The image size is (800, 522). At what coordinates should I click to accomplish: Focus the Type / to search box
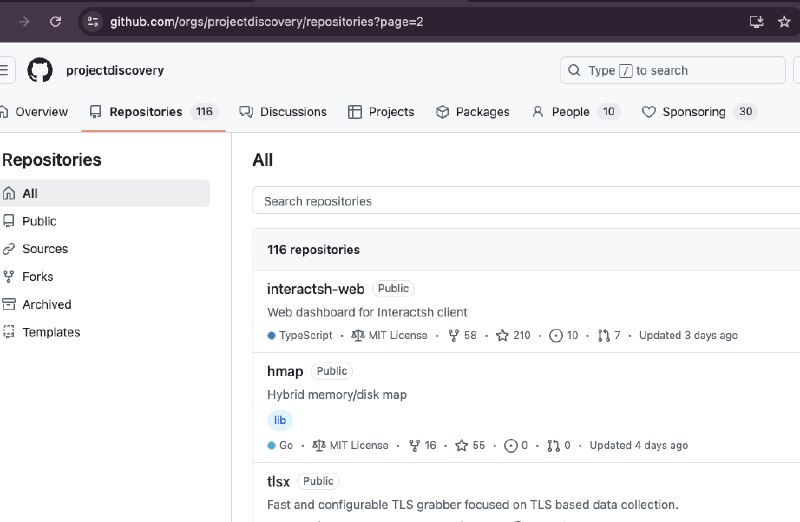672,70
